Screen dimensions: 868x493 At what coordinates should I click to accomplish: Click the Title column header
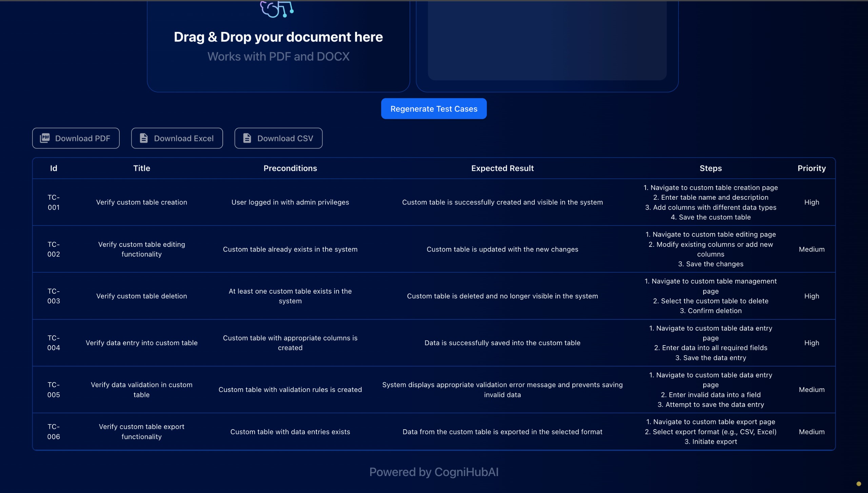pos(141,168)
